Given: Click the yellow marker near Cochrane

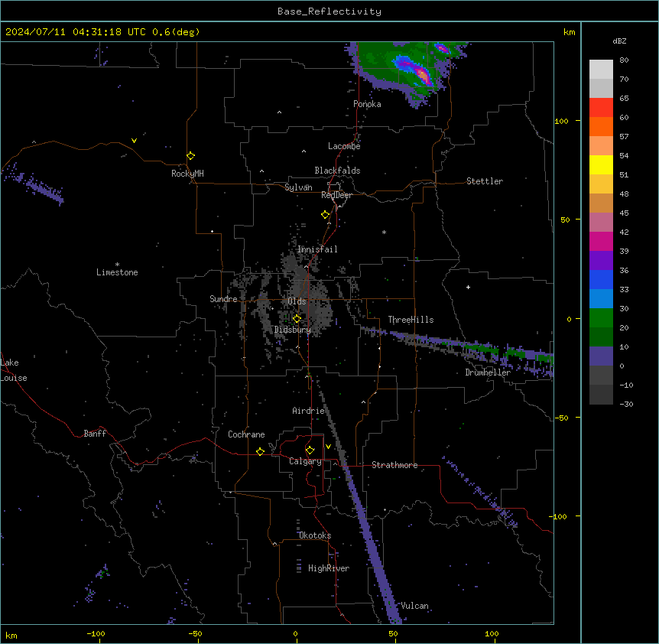Looking at the screenshot, I should (260, 451).
